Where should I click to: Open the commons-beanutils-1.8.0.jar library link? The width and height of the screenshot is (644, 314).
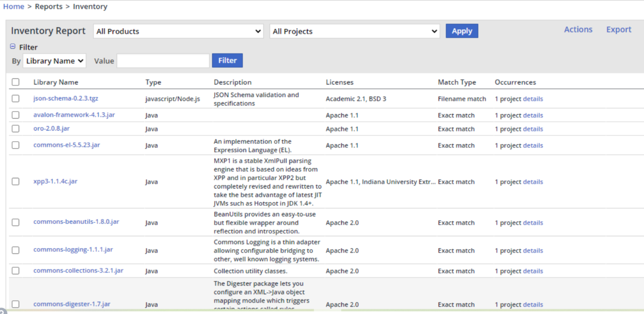pyautogui.click(x=76, y=222)
